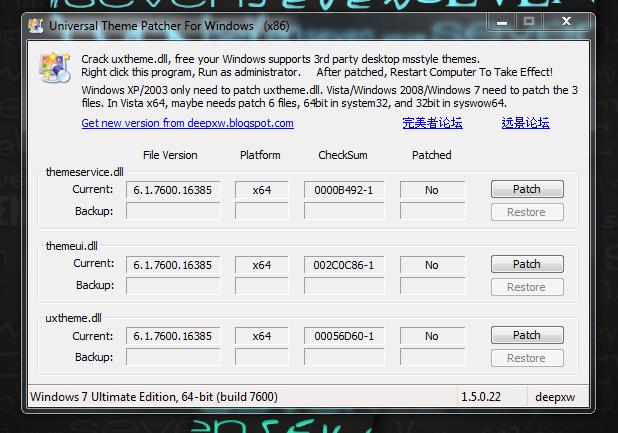Select themeservice.dll checksum 0000B492-1 field
The image size is (618, 433).
[x=344, y=190]
